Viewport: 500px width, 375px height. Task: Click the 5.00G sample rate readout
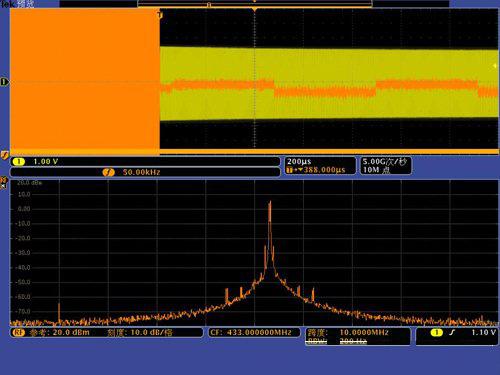pyautogui.click(x=385, y=162)
